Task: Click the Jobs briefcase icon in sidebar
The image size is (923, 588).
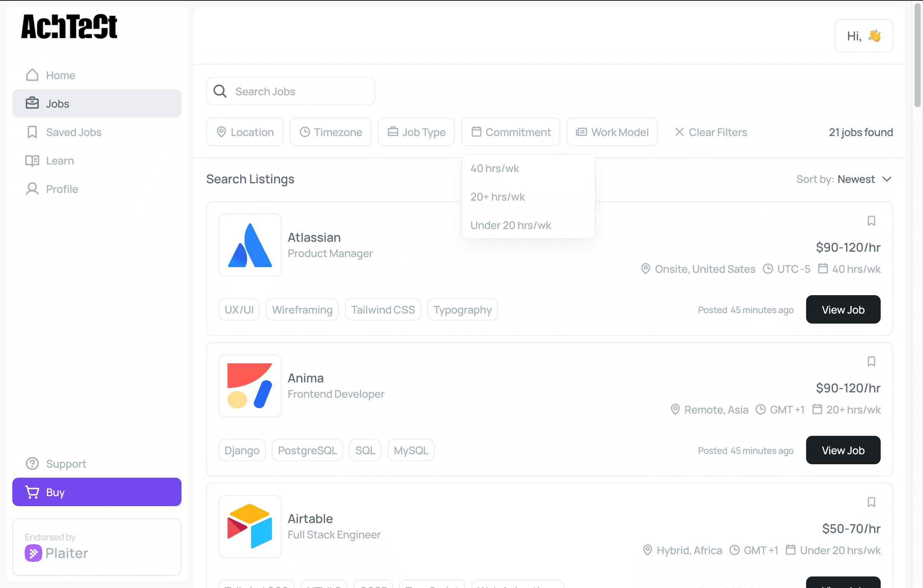Action: click(32, 103)
